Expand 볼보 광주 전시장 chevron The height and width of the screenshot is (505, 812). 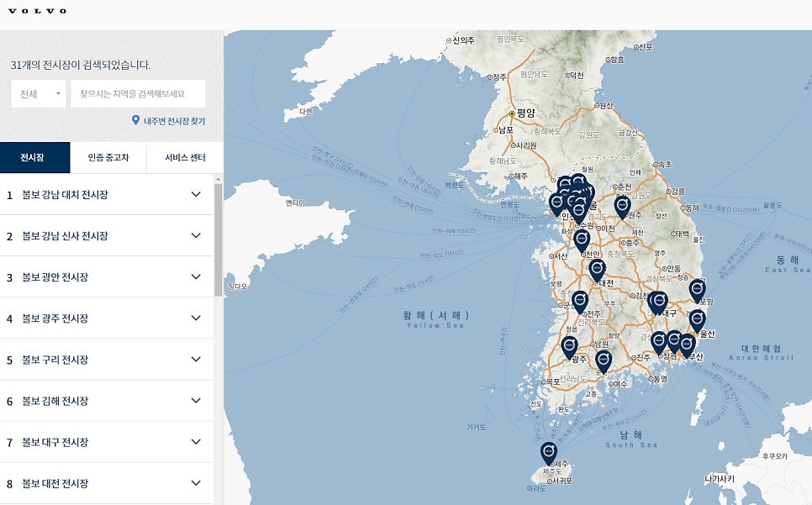[196, 318]
